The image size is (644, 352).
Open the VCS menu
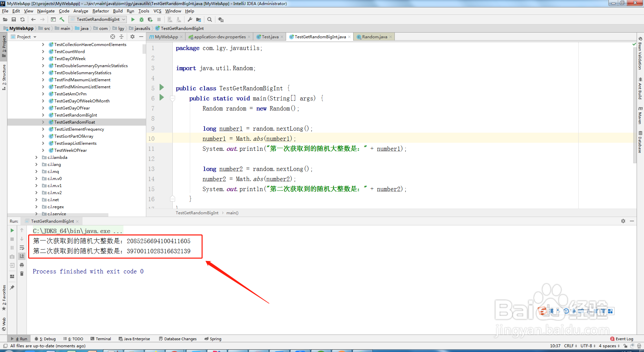point(157,11)
